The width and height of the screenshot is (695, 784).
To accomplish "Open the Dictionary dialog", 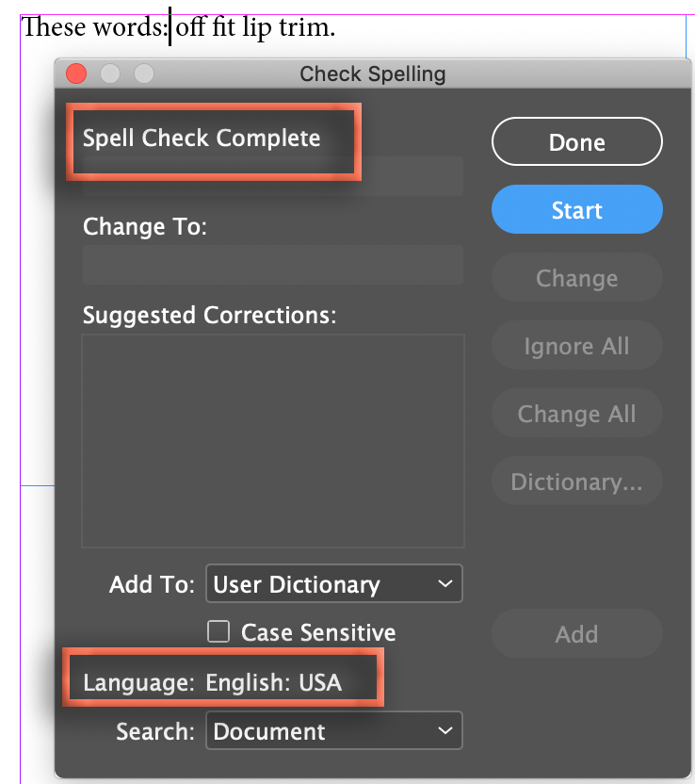I will click(576, 481).
